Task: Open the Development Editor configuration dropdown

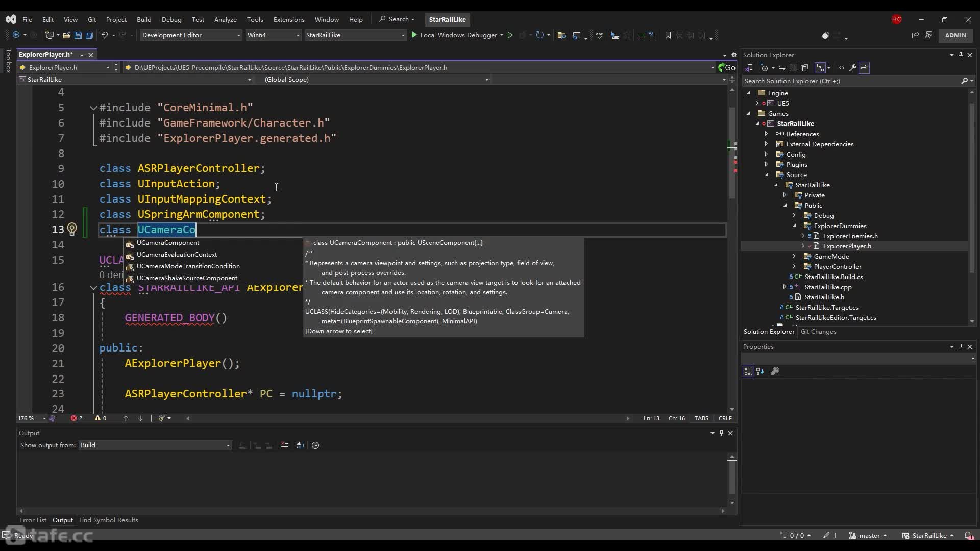Action: pyautogui.click(x=191, y=35)
